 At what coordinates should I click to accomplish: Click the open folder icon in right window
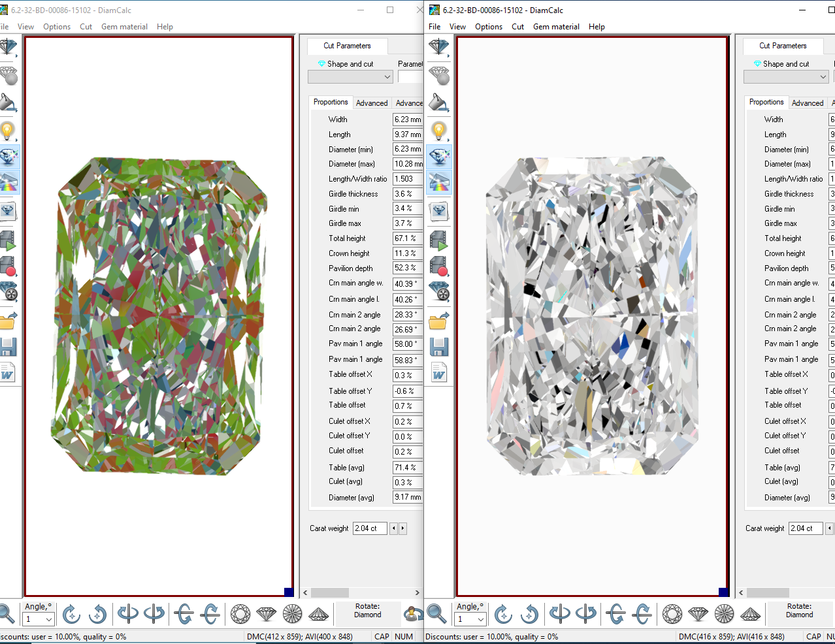438,321
